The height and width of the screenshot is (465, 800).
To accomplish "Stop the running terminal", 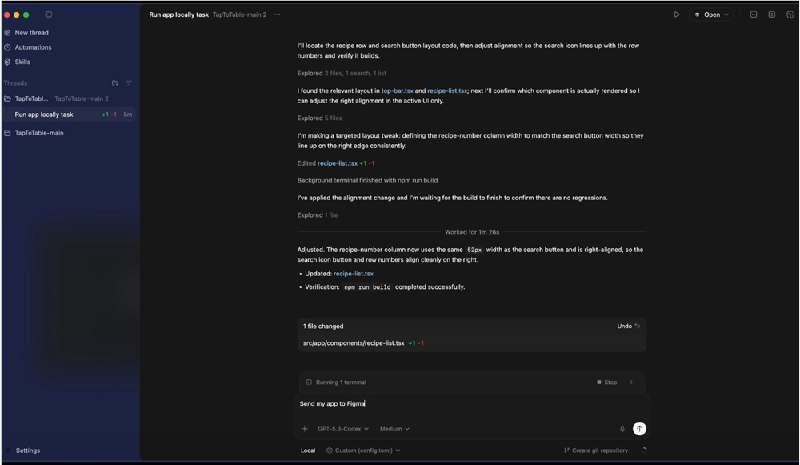I will point(607,382).
